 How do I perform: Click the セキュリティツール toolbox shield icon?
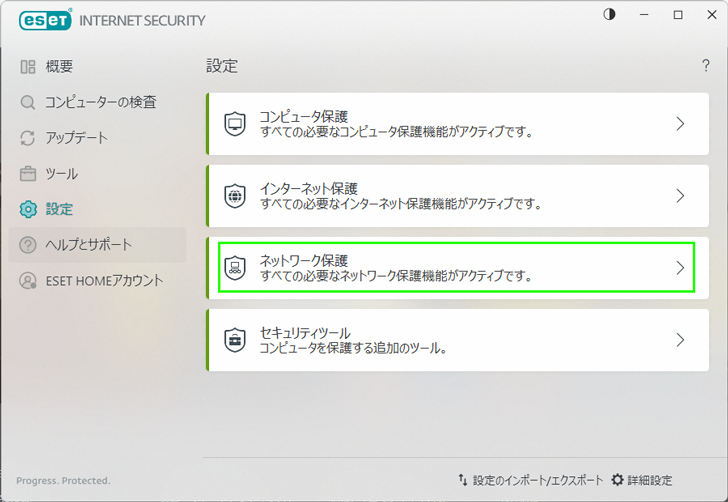tap(235, 340)
